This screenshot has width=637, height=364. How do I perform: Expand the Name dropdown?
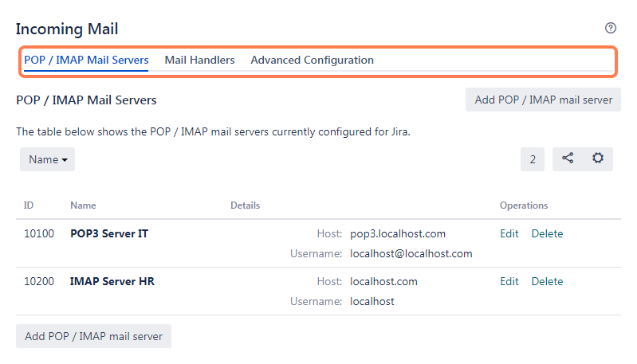[47, 159]
